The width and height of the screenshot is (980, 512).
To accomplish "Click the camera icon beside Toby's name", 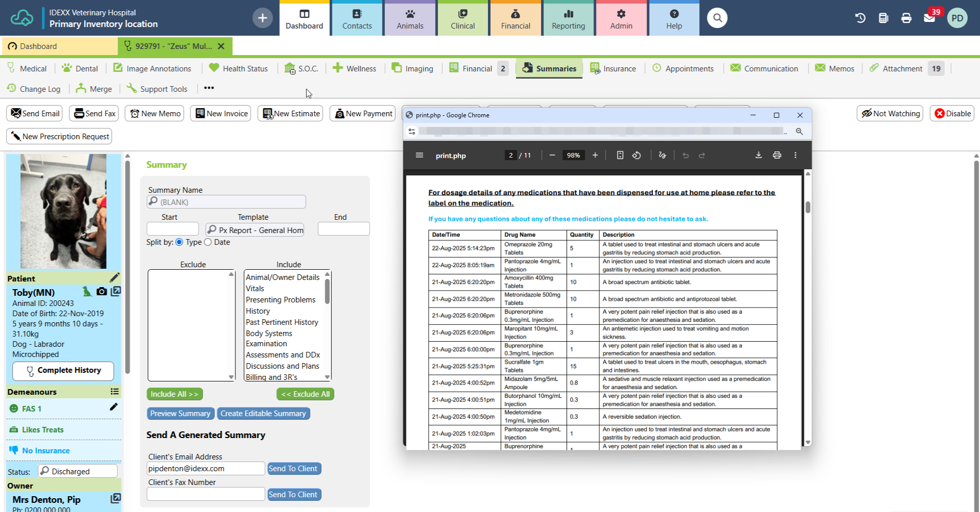I will tap(102, 292).
